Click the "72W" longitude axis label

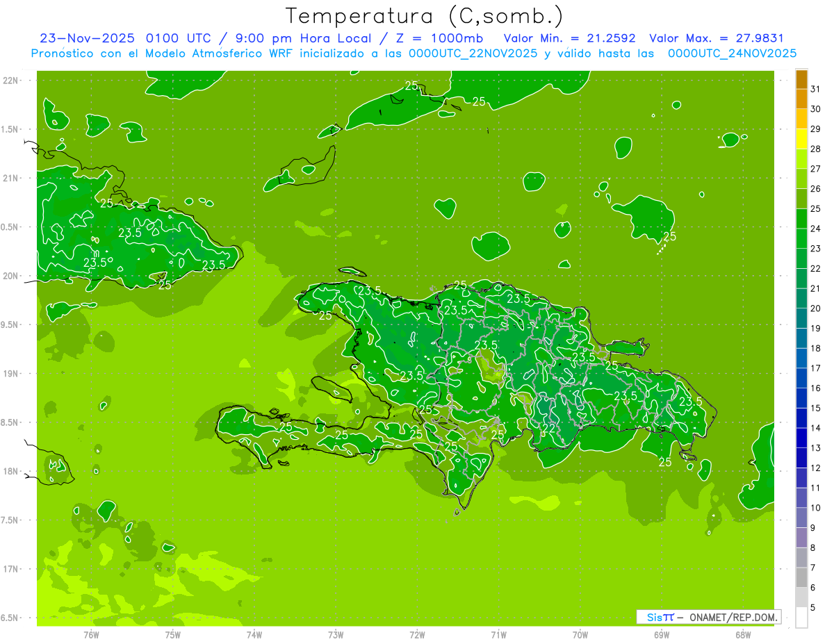[417, 634]
